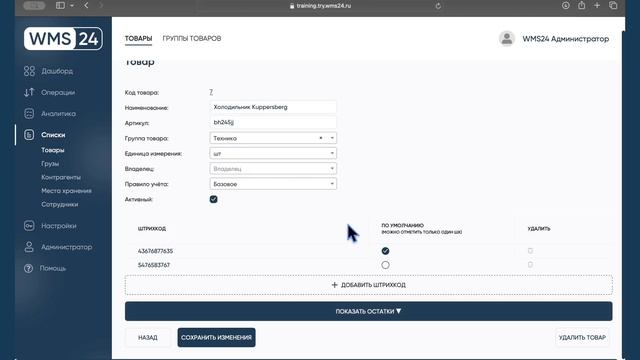Open Списки in the sidebar
Screen dimensions: 640x360
tap(53, 135)
